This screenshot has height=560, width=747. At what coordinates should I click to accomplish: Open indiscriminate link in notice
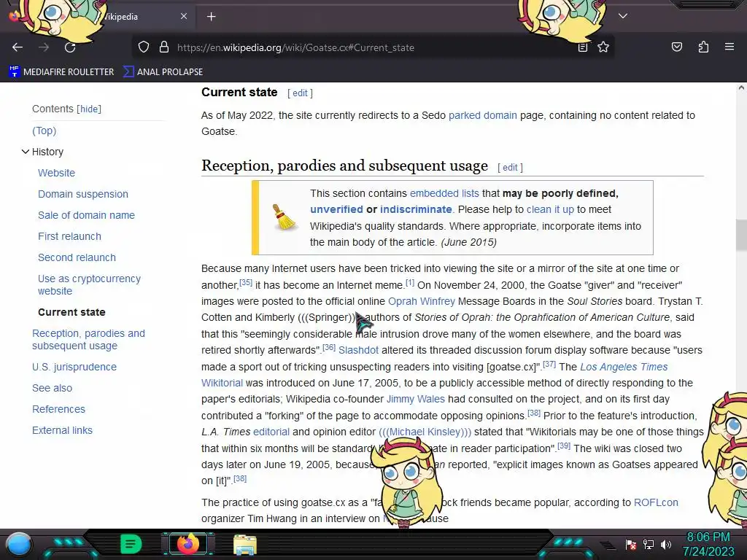pyautogui.click(x=416, y=209)
